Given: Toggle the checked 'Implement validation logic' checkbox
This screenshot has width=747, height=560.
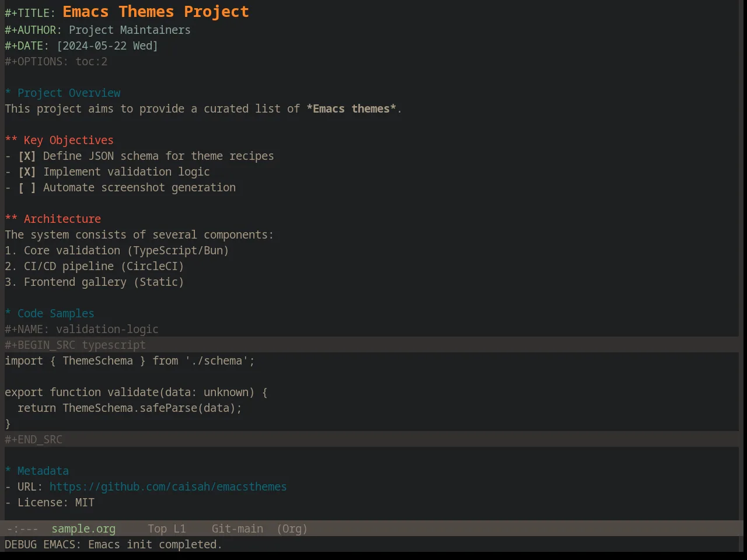Looking at the screenshot, I should tap(27, 171).
